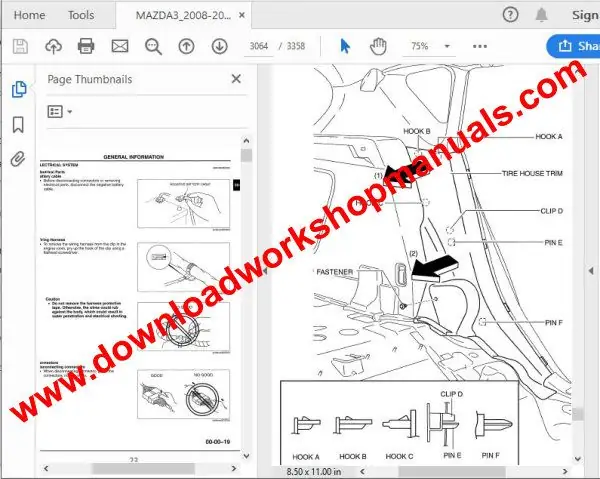
Task: Print the document with the printer icon
Action: pyautogui.click(x=86, y=46)
